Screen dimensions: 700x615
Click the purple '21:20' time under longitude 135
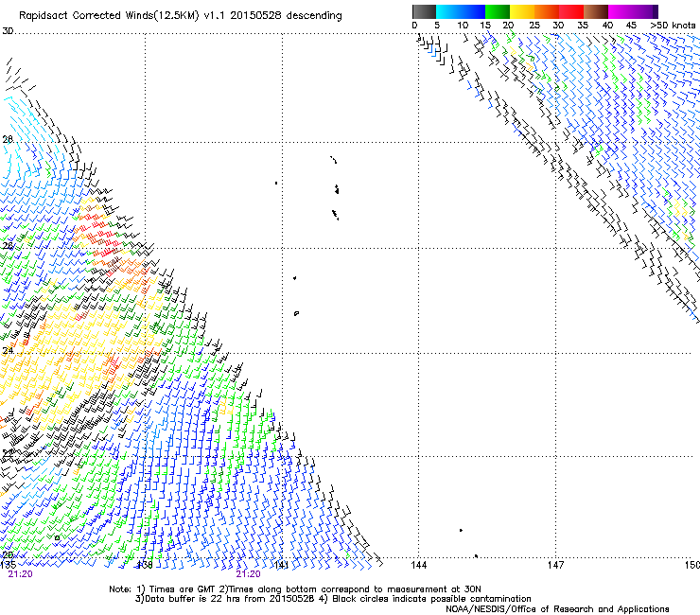coord(20,574)
